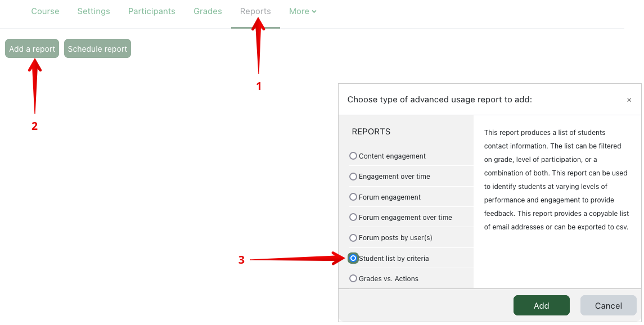Select the Content engagement radio button
The height and width of the screenshot is (325, 644).
tap(353, 156)
